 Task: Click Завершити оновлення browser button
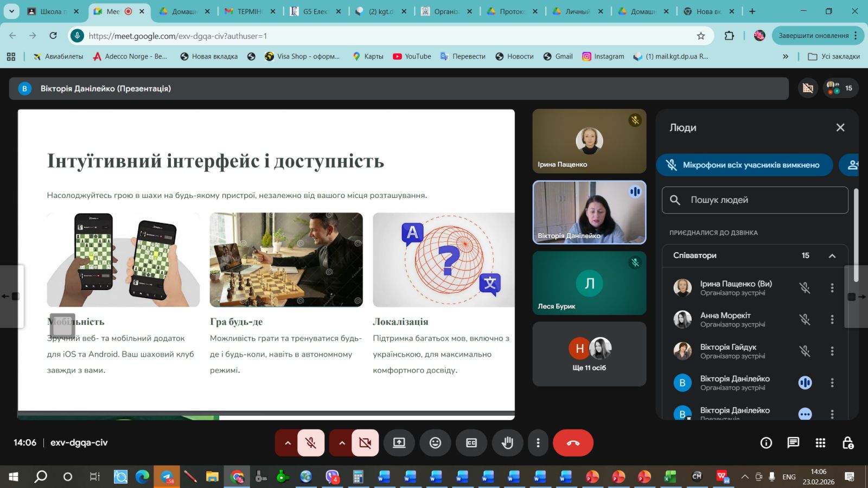813,36
